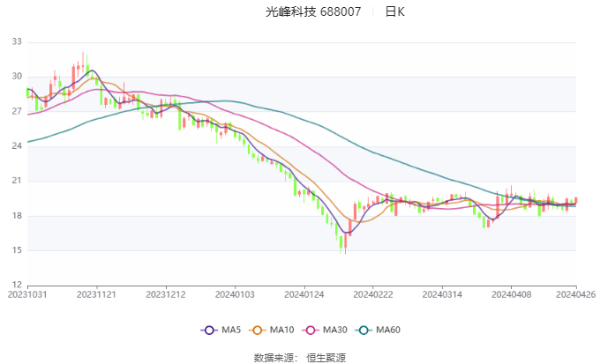This screenshot has height=364, width=600.
Task: Click x-axis date label 20231121
Action: [x=96, y=294]
